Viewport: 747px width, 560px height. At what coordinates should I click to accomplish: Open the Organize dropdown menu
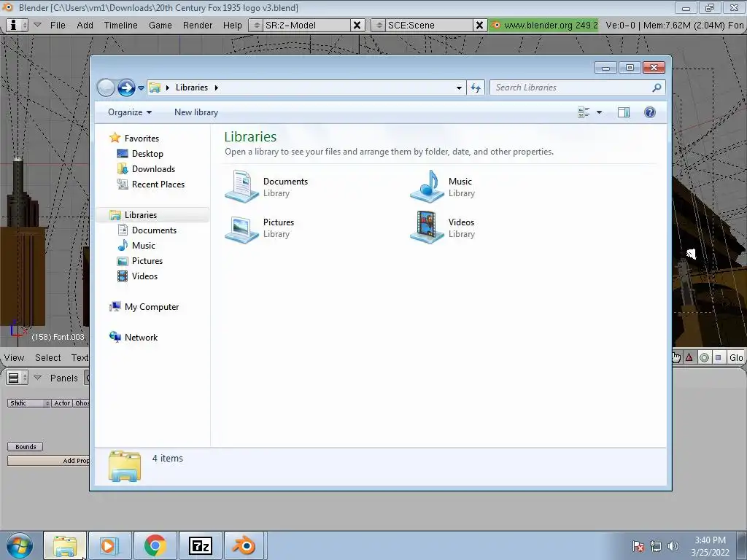(x=130, y=112)
